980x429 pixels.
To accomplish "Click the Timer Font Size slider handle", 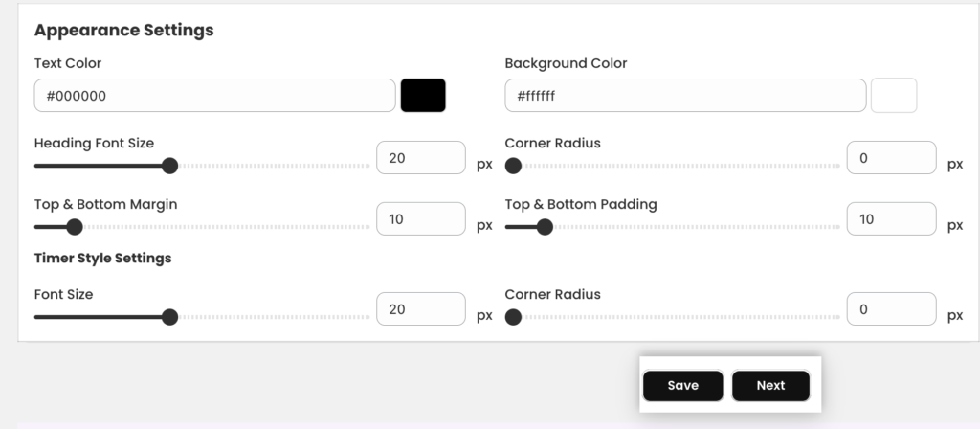I will [x=170, y=317].
